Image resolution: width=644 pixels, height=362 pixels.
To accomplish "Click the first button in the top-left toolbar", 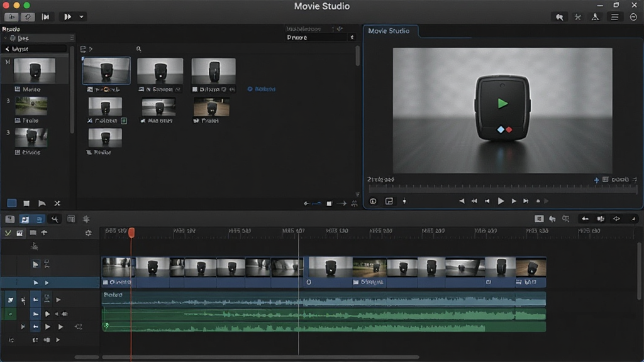I will coord(11,17).
